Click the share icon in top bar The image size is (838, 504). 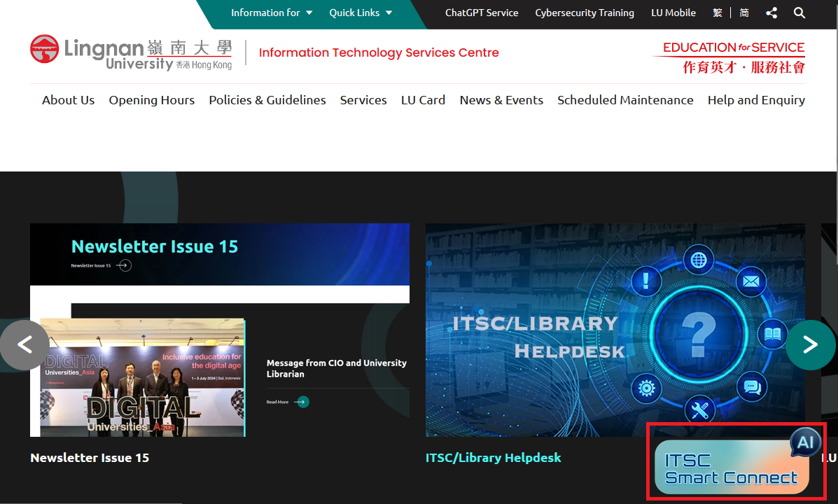[x=771, y=13]
